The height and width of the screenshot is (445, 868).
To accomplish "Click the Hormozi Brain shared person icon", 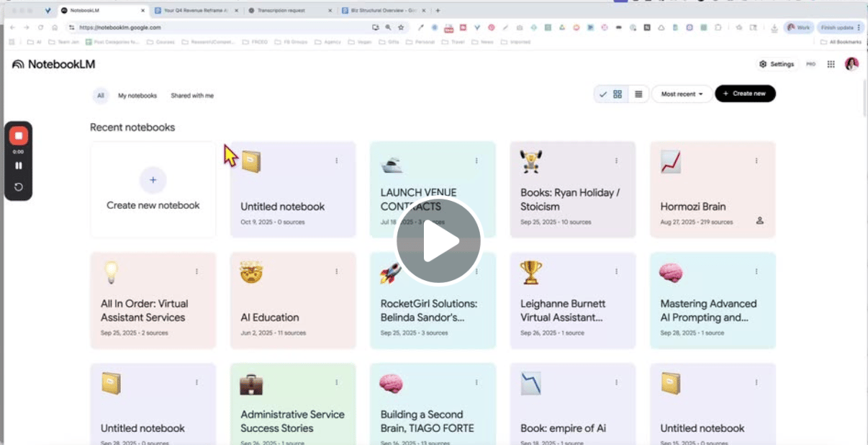I will [x=759, y=221].
